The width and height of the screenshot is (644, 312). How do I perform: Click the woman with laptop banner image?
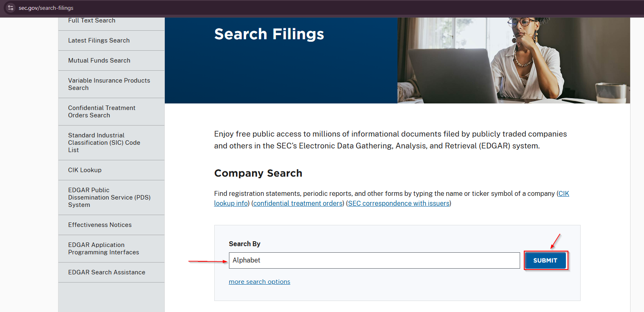pos(514,61)
